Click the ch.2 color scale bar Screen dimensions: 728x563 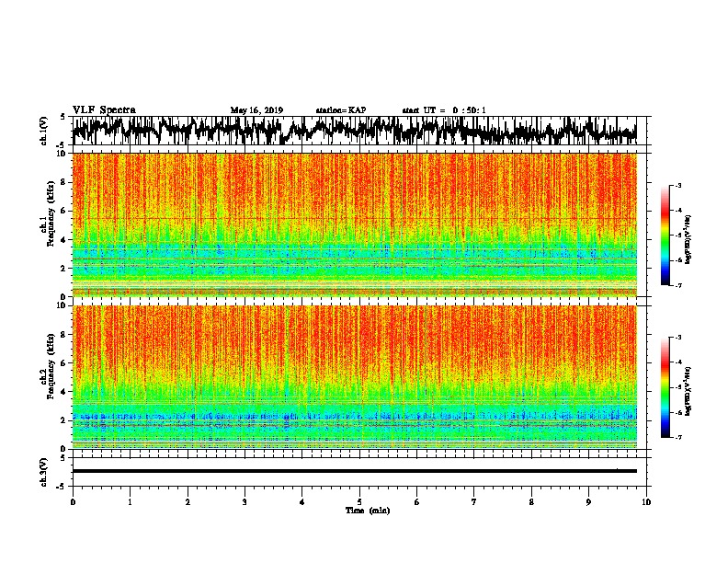point(665,387)
